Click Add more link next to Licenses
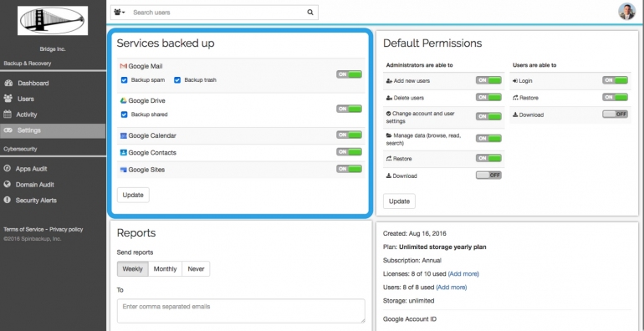The image size is (644, 331). tap(463, 274)
